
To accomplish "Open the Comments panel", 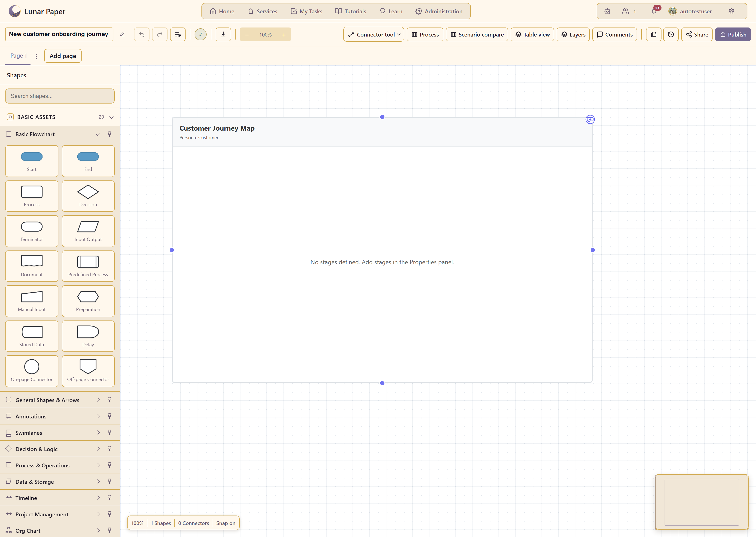I will [x=614, y=34].
